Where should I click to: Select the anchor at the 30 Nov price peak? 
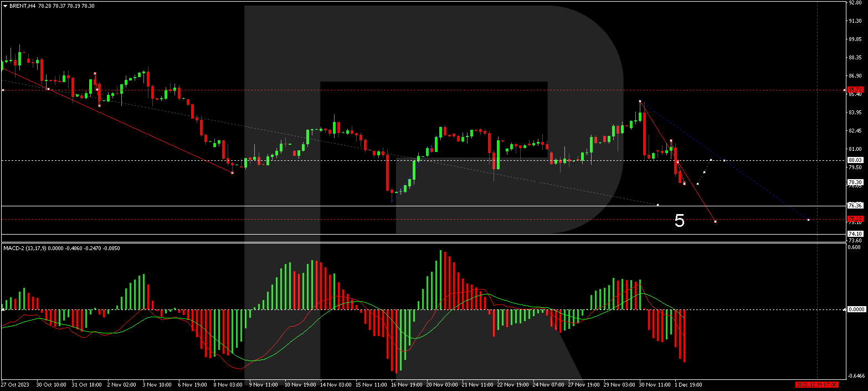(x=640, y=101)
